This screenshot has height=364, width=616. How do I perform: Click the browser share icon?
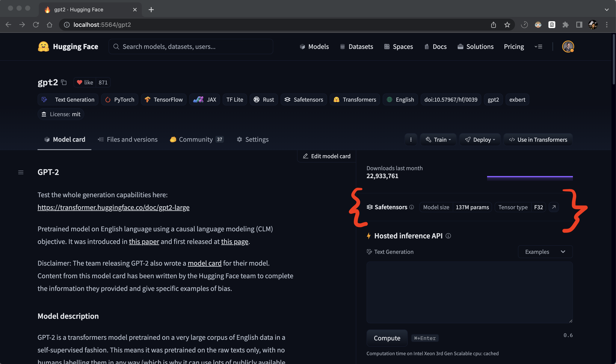point(493,25)
